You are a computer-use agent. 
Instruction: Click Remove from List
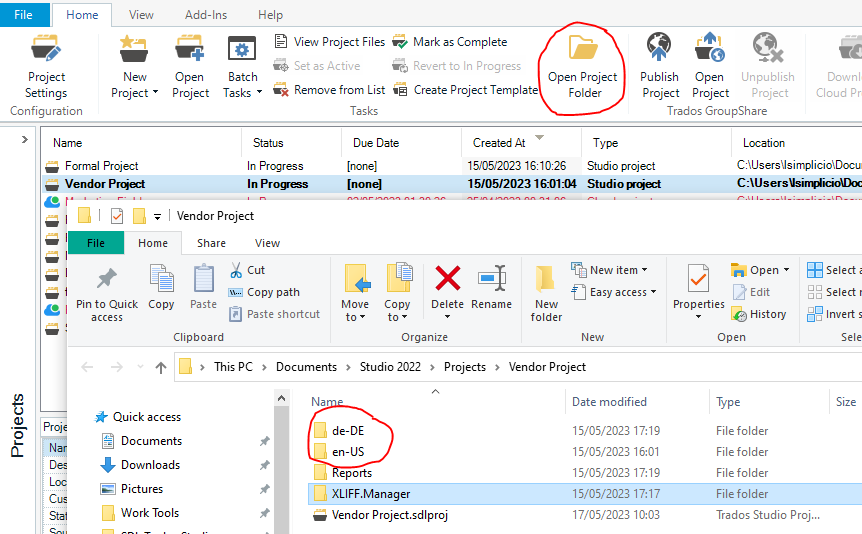point(329,90)
